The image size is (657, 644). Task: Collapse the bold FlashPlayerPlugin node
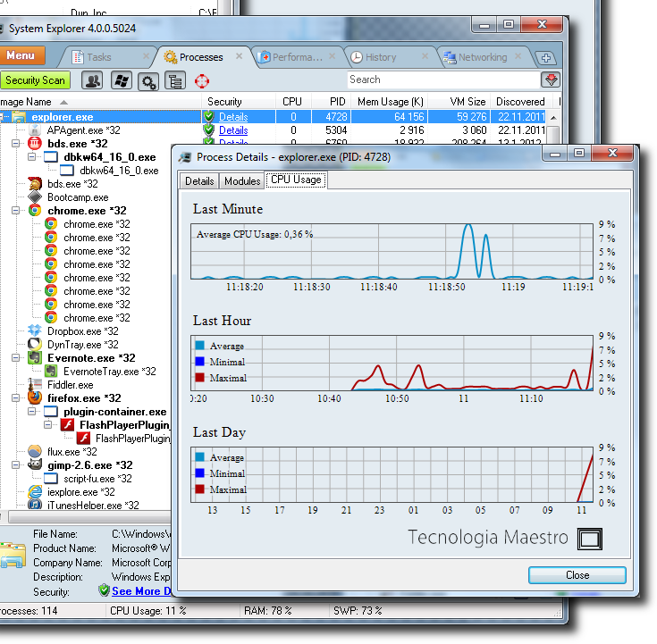[x=47, y=425]
